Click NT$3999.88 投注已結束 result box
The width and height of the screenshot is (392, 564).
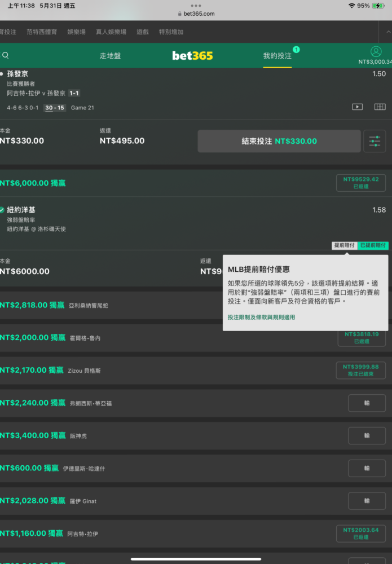361,370
